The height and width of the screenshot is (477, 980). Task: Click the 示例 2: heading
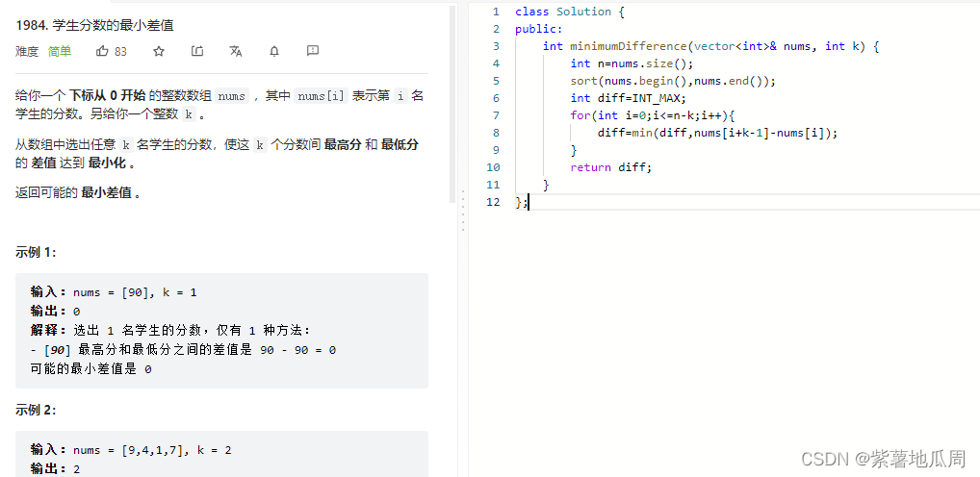pyautogui.click(x=37, y=411)
